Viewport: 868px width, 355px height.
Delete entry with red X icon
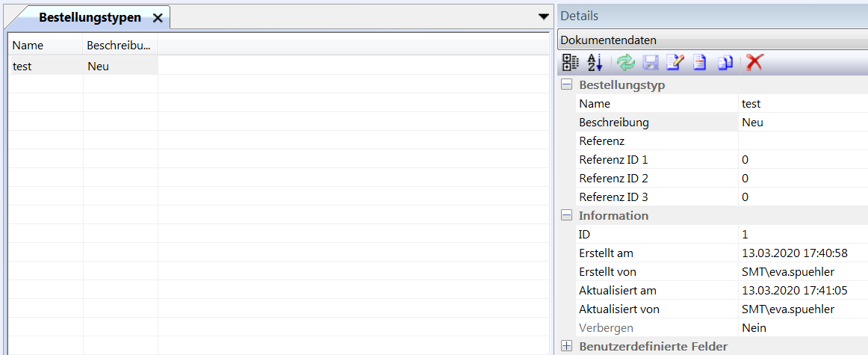pyautogui.click(x=754, y=63)
